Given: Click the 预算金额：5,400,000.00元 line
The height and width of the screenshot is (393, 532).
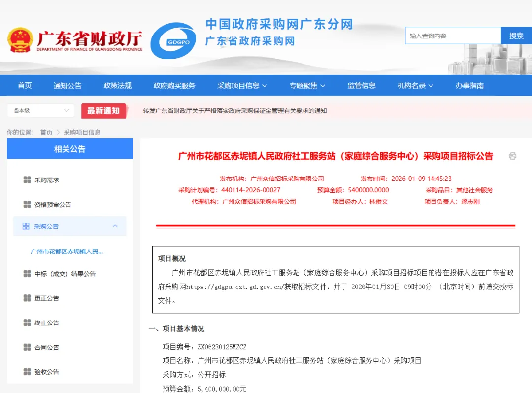Looking at the screenshot, I should point(204,389).
